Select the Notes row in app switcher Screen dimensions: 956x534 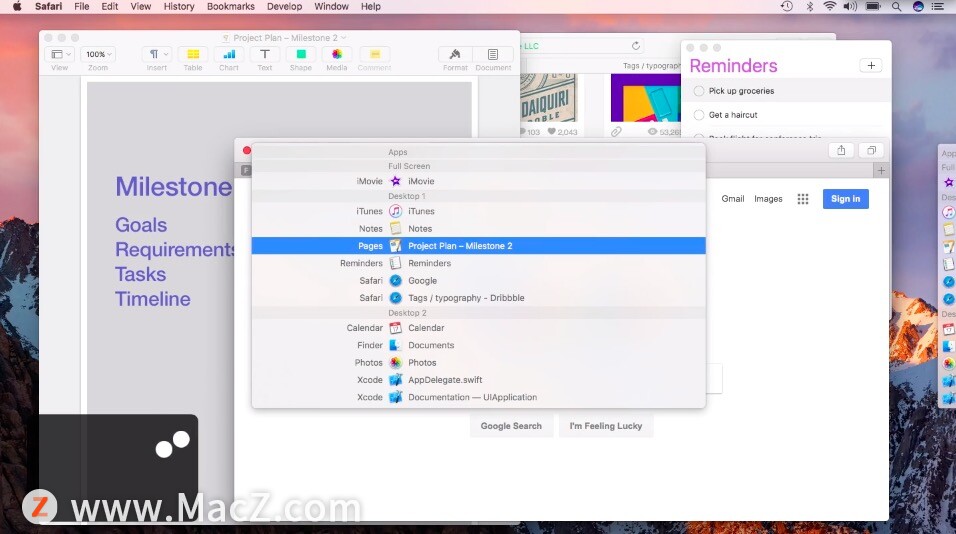tap(479, 229)
